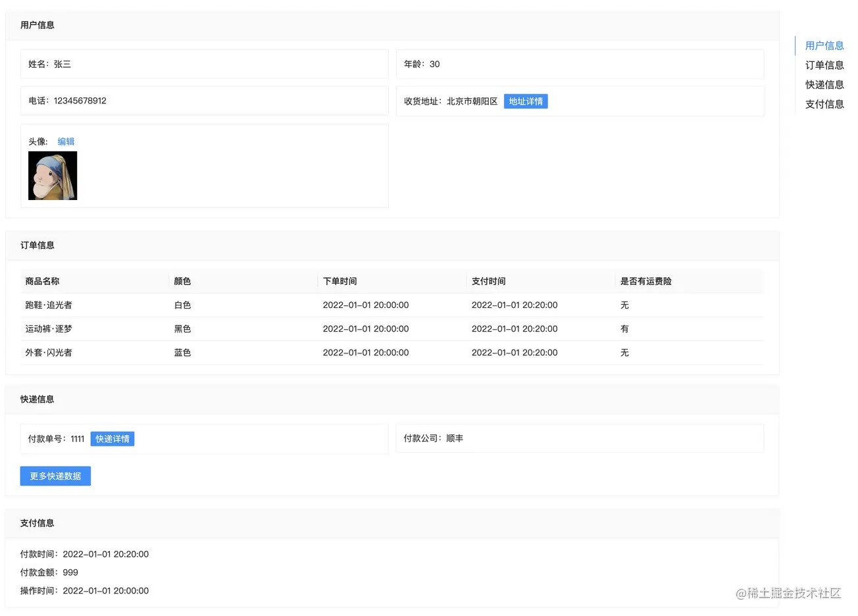Click the 快递信息 card header
Viewport: 858px width, 616px height.
click(392, 399)
